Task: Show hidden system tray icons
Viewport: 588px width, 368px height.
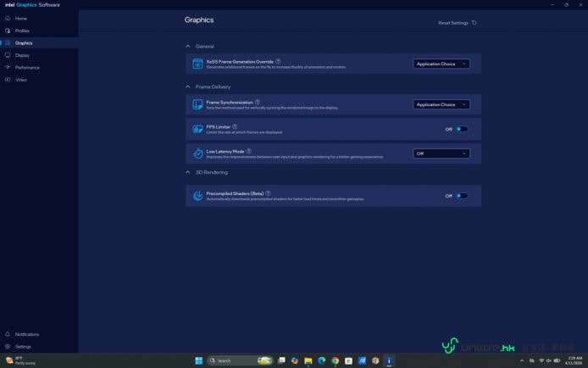Action: (522, 360)
